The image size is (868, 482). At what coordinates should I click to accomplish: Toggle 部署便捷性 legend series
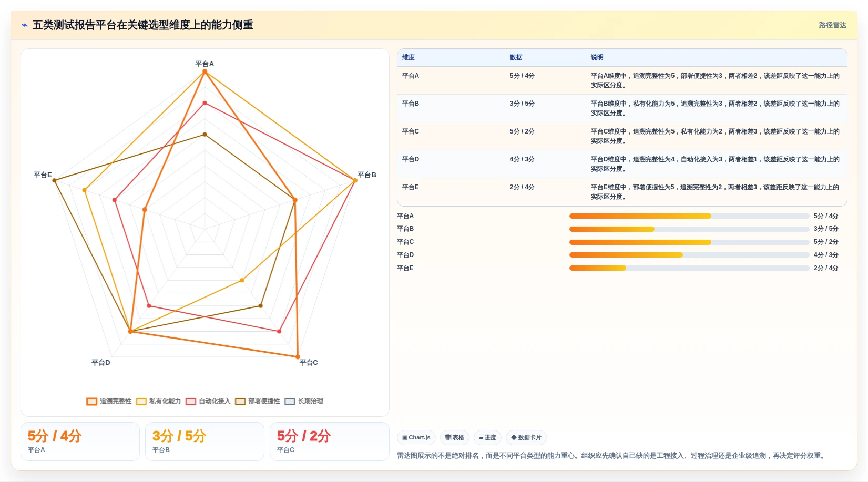258,401
